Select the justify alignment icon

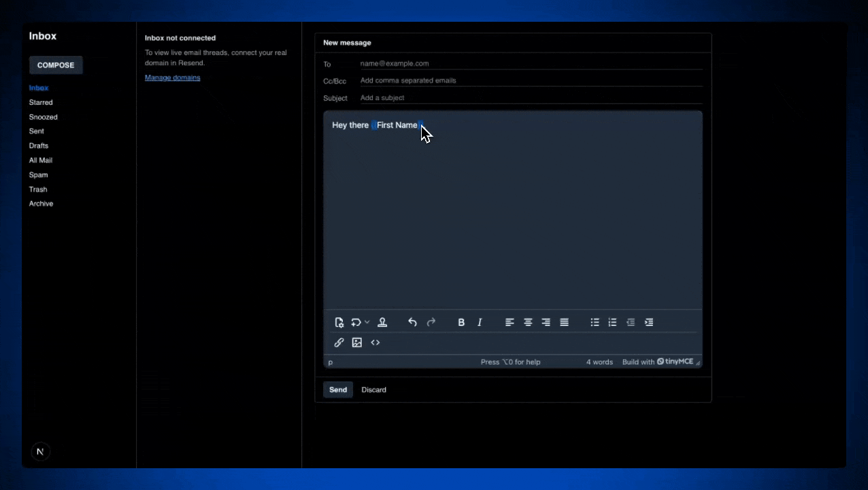coord(564,322)
